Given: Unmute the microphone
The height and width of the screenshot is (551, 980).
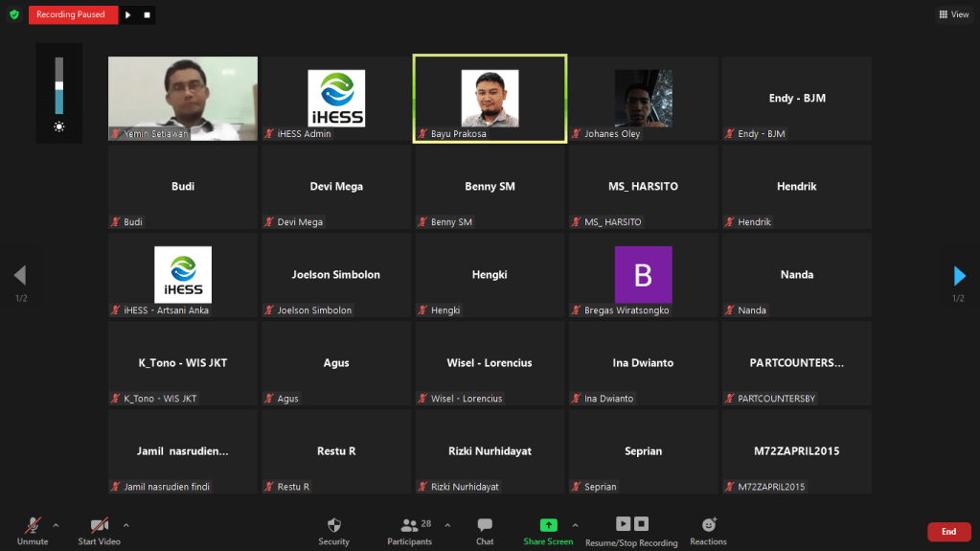Looking at the screenshot, I should (x=33, y=531).
